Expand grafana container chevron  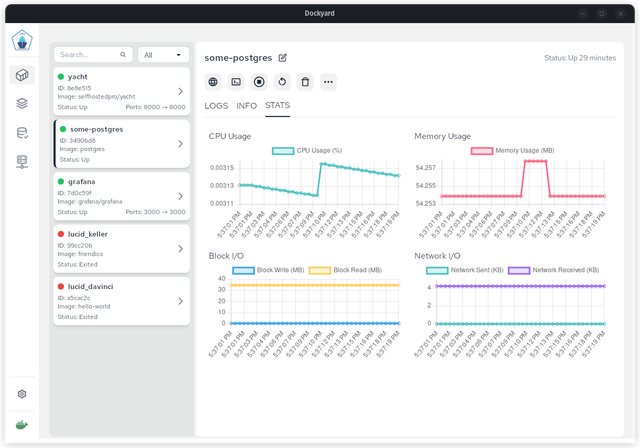(180, 196)
